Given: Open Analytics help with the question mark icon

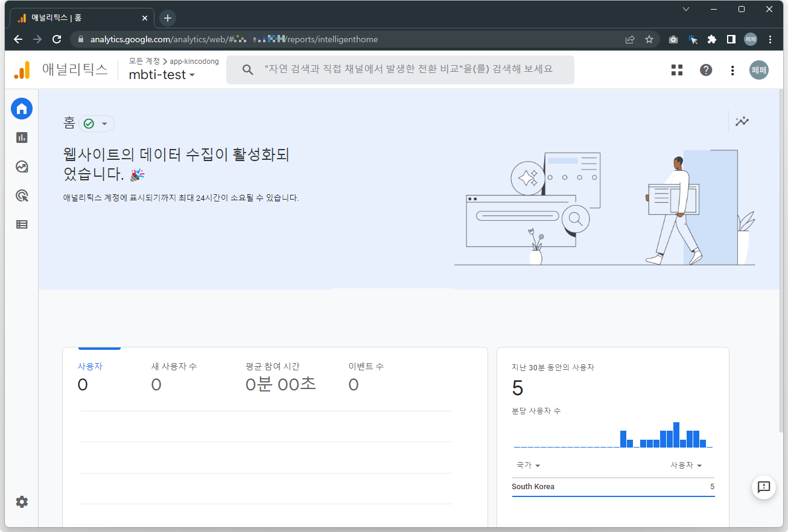Looking at the screenshot, I should (x=705, y=70).
